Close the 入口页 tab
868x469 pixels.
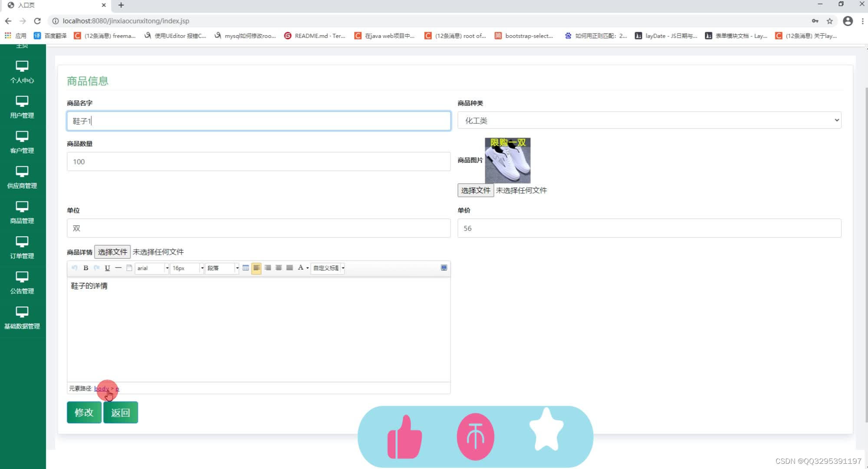[104, 5]
